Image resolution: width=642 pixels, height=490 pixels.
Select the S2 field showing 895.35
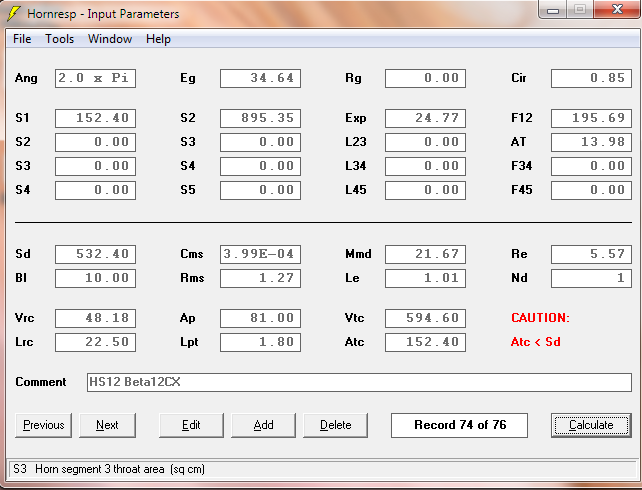pos(260,118)
